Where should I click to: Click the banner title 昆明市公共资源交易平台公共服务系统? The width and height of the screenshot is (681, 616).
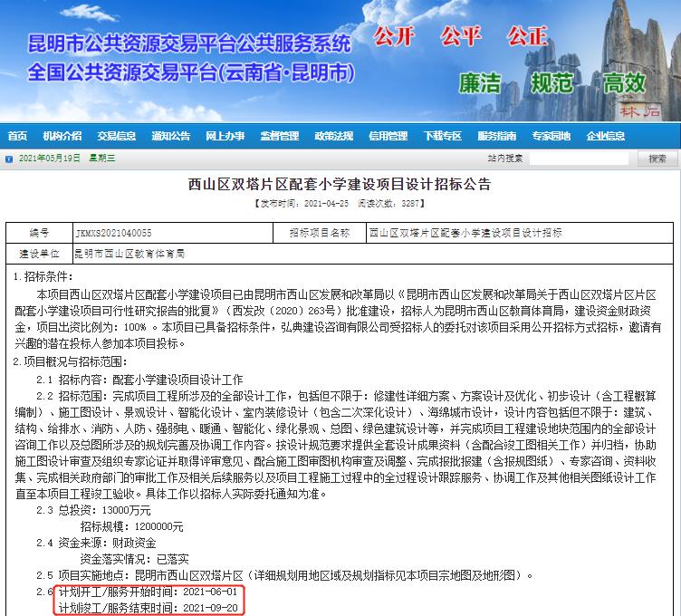pyautogui.click(x=189, y=43)
